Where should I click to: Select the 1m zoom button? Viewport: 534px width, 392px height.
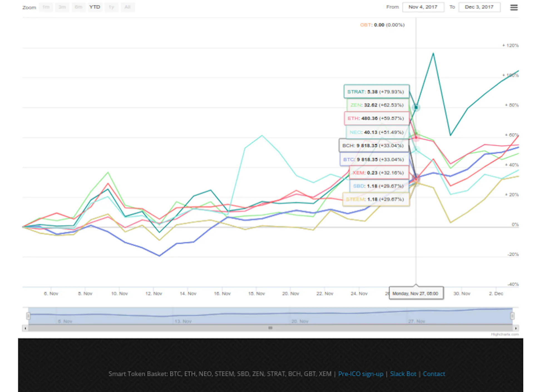pyautogui.click(x=46, y=7)
